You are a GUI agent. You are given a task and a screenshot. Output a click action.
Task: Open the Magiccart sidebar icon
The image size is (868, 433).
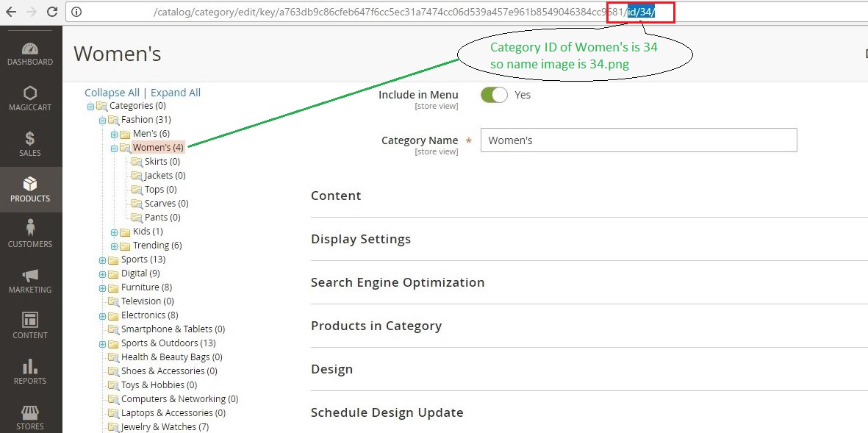click(30, 94)
